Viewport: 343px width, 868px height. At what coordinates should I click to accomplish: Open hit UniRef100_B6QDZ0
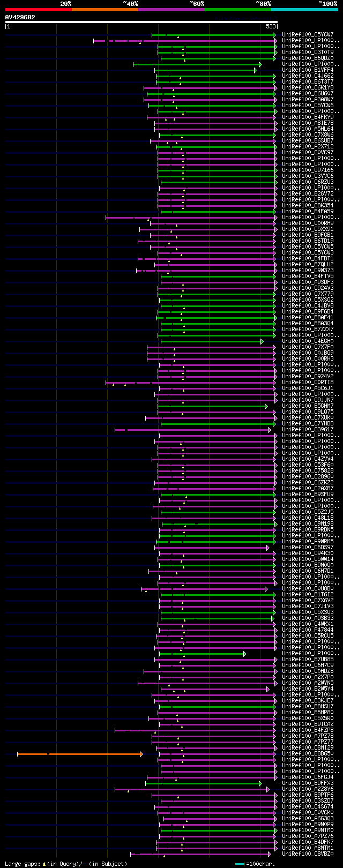[x=308, y=58]
